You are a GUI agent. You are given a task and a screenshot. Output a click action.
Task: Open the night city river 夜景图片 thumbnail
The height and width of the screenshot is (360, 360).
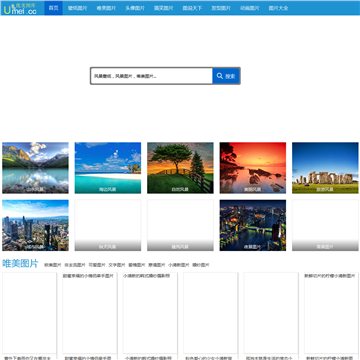point(253,225)
